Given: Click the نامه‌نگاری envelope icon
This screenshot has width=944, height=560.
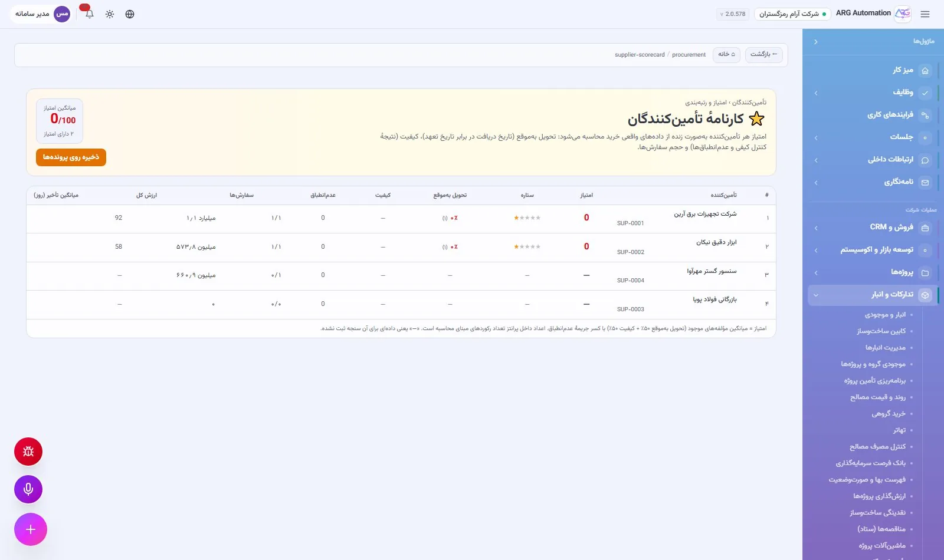Looking at the screenshot, I should tap(925, 182).
